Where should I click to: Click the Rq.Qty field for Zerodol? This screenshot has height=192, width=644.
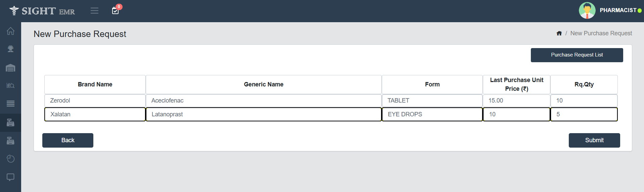click(584, 101)
